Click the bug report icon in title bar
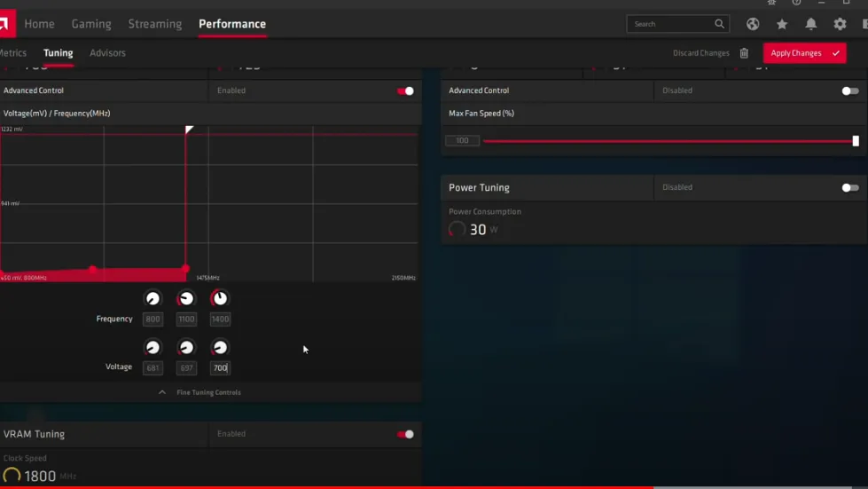 point(771,2)
